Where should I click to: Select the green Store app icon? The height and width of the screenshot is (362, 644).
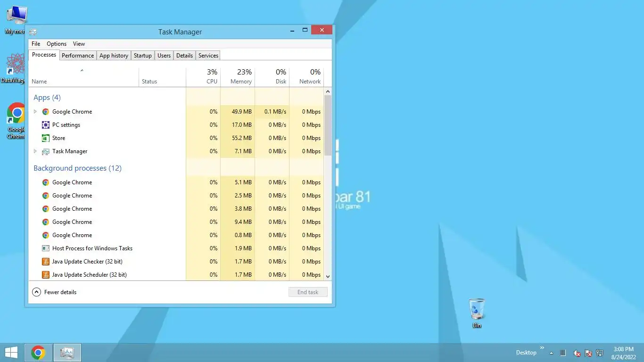[x=46, y=138]
